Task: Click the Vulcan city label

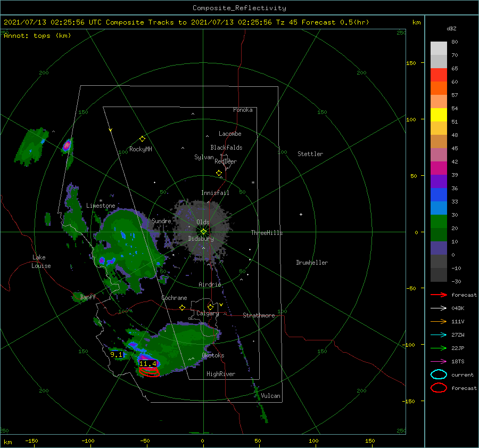Action: tap(270, 396)
